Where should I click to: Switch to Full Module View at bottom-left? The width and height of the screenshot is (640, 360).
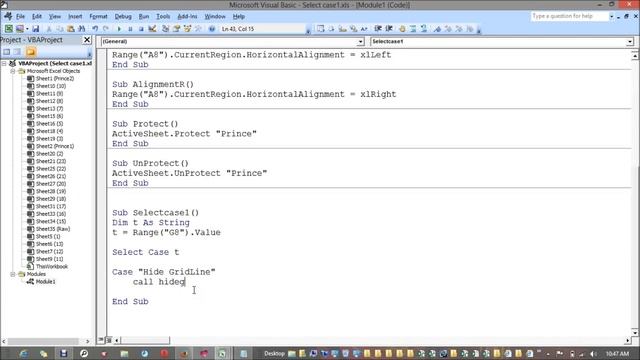[x=109, y=340]
